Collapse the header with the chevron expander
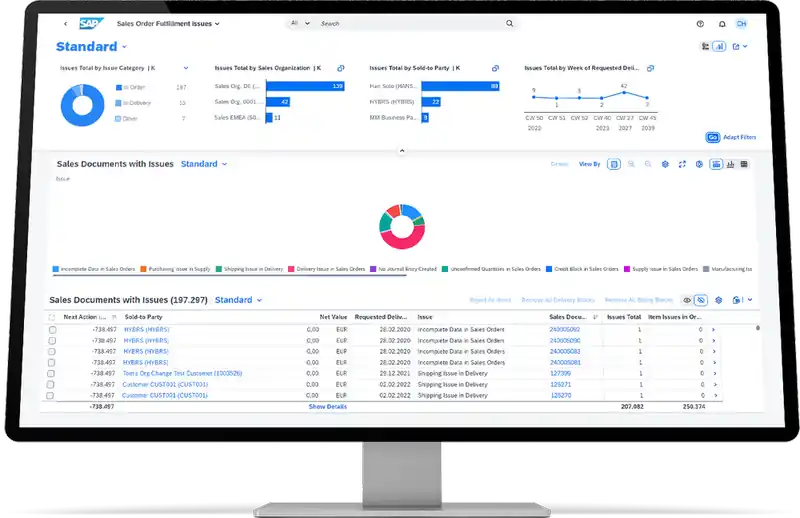Viewport: 800px width, 518px height. coord(401,151)
